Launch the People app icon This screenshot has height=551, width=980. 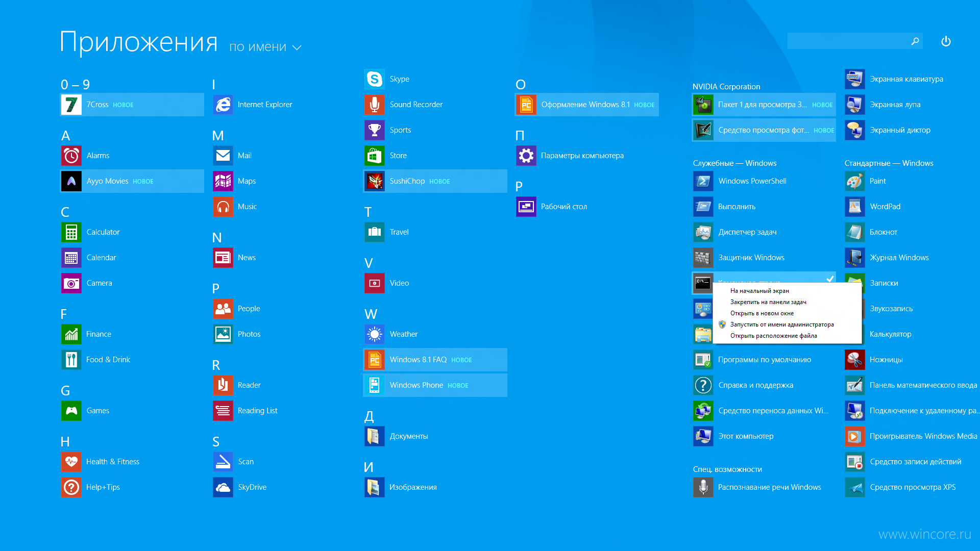click(x=223, y=309)
